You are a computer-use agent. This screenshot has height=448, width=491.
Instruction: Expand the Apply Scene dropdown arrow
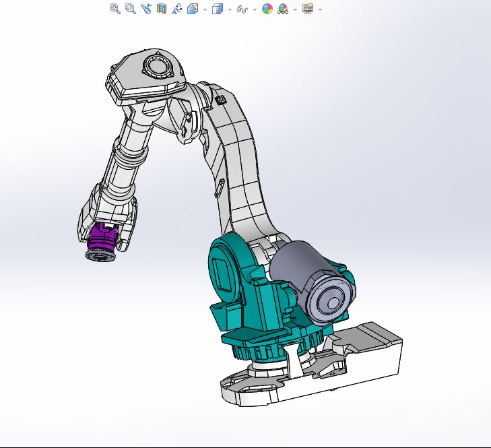point(295,9)
